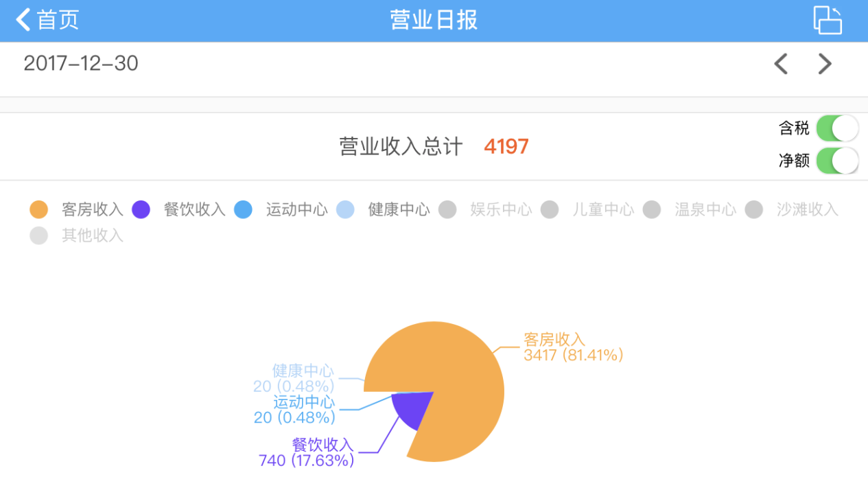868x488 pixels.
Task: Toggle the 含税 switch off
Action: pos(837,128)
